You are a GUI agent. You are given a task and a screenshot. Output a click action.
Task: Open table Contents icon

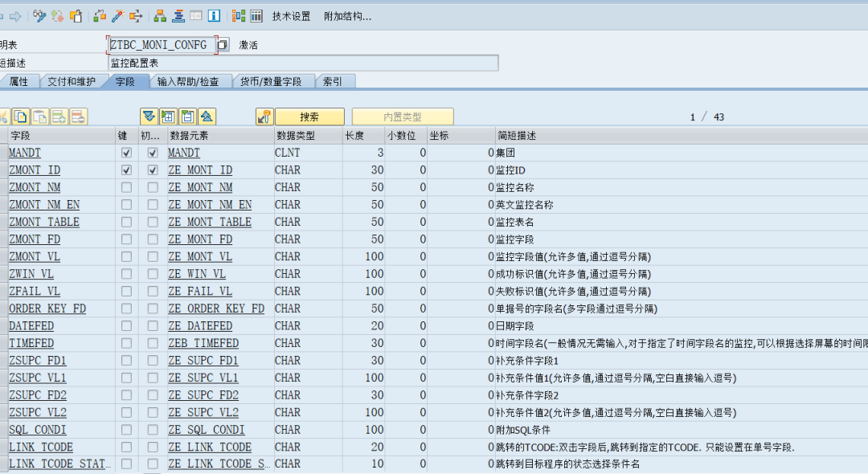[x=256, y=16]
